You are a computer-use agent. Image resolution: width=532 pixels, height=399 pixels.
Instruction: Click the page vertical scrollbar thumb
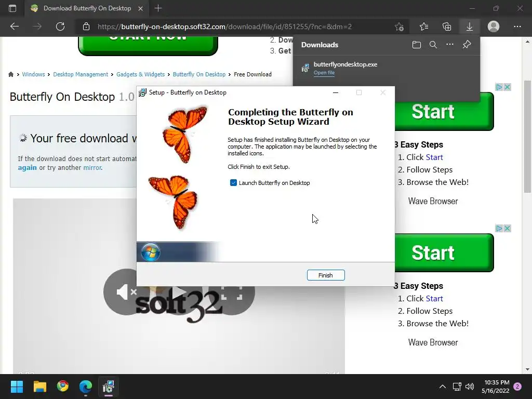pyautogui.click(x=527, y=137)
